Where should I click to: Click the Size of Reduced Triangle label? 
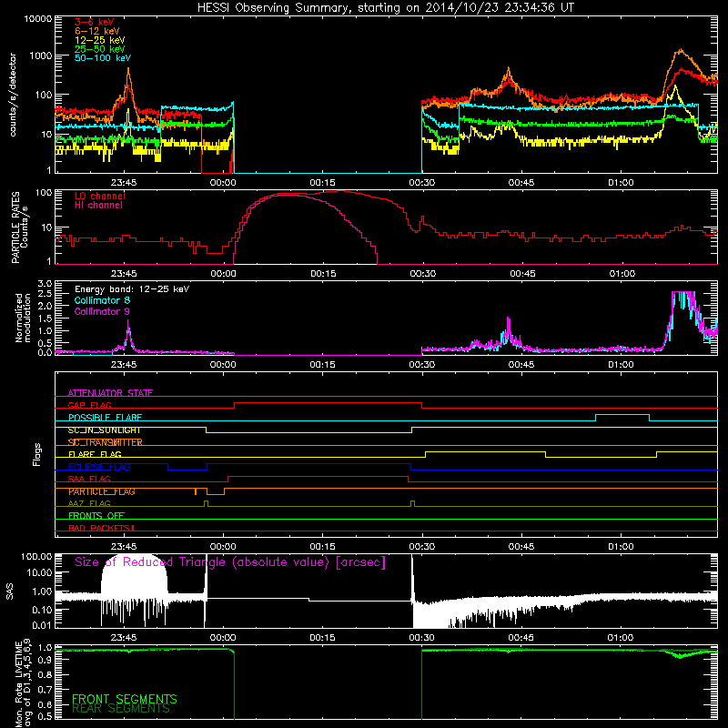pyautogui.click(x=230, y=562)
